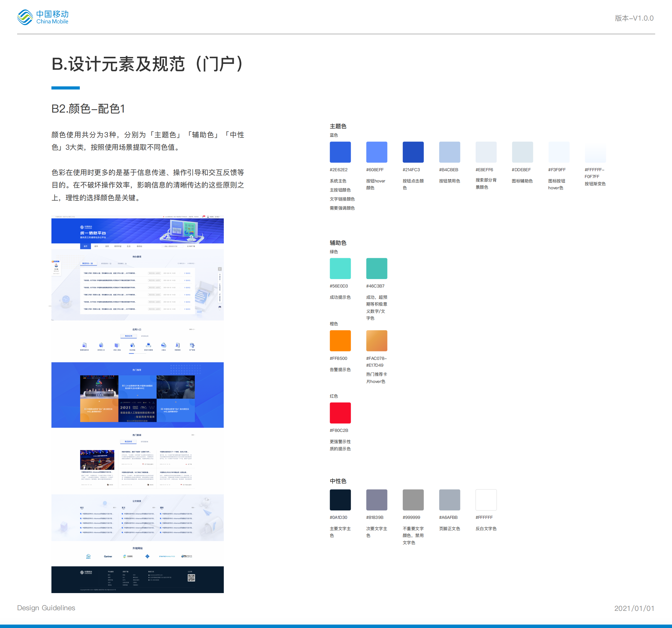Click the 资产管理 app icon in mockup
The height and width of the screenshot is (628, 672).
tap(192, 345)
